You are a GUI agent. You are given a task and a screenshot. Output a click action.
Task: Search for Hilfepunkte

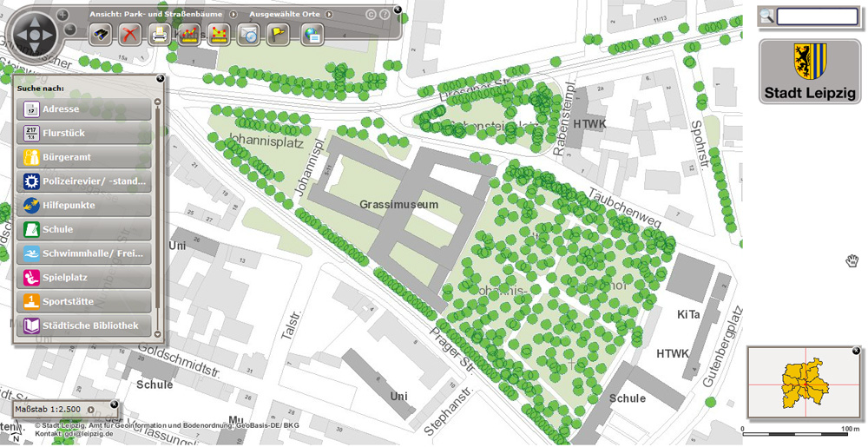click(x=84, y=205)
